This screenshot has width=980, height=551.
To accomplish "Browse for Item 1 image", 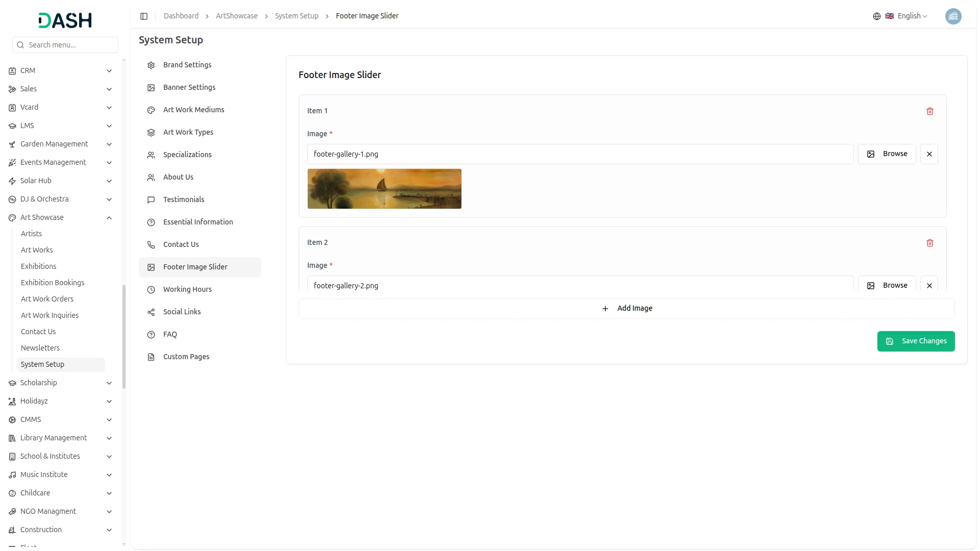I will (x=887, y=154).
